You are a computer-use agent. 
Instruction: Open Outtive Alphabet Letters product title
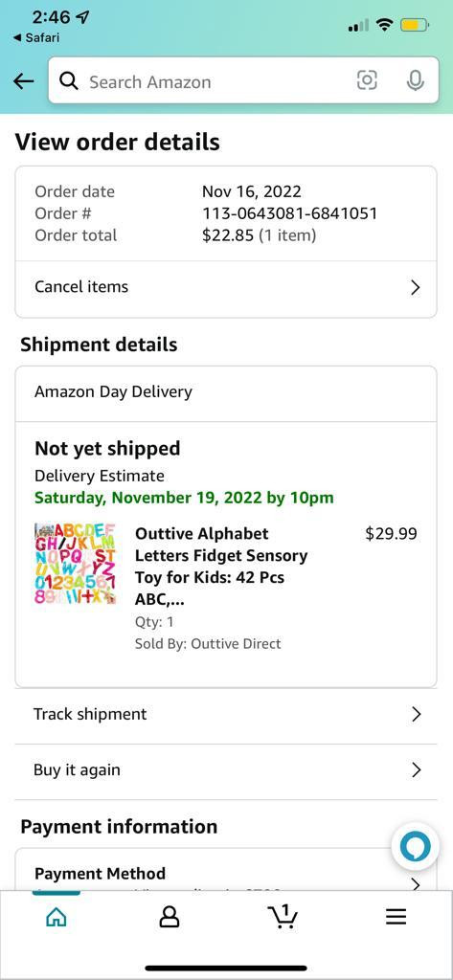pyautogui.click(x=221, y=567)
